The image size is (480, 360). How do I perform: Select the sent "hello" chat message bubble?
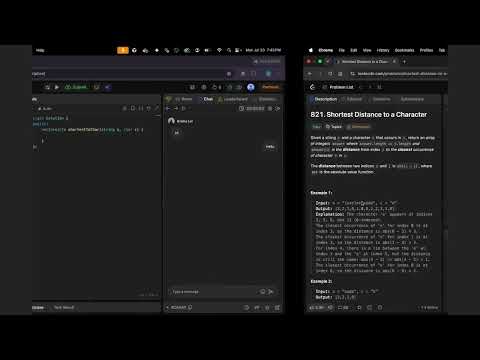pos(270,147)
